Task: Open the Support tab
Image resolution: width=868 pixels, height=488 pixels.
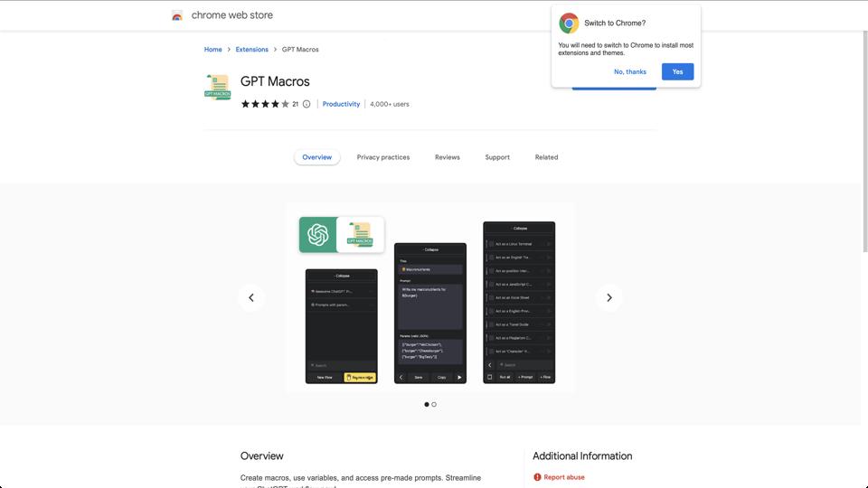Action: coord(497,157)
